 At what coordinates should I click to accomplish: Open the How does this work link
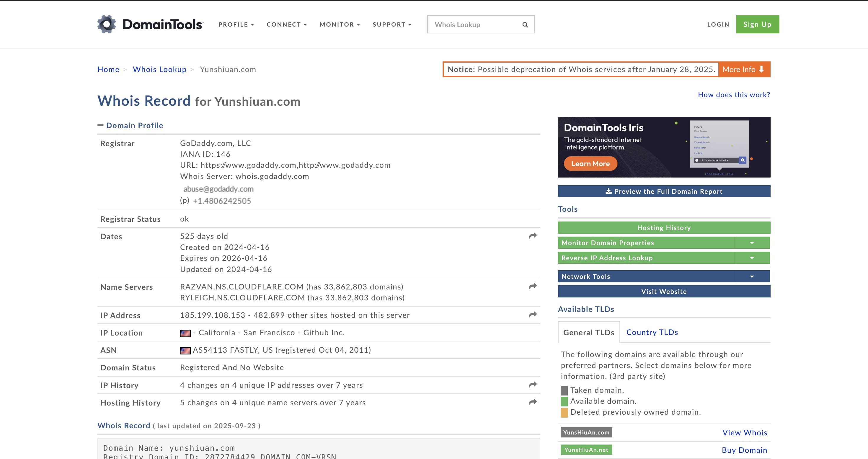click(x=734, y=95)
